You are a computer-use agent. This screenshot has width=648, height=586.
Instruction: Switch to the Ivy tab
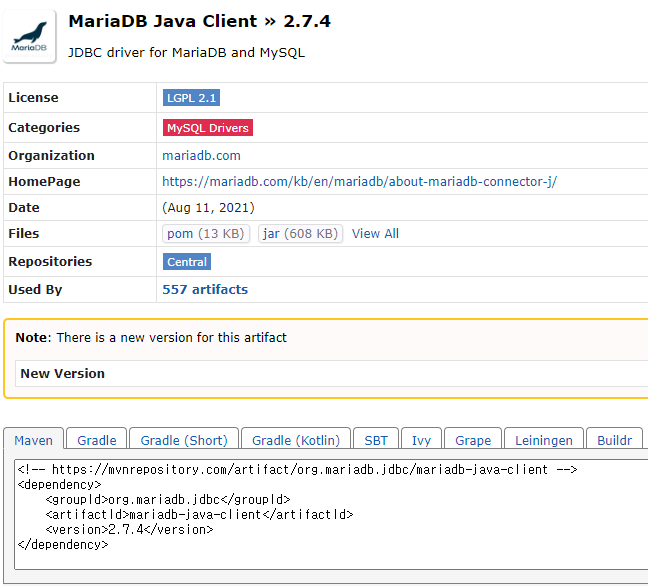tap(421, 440)
